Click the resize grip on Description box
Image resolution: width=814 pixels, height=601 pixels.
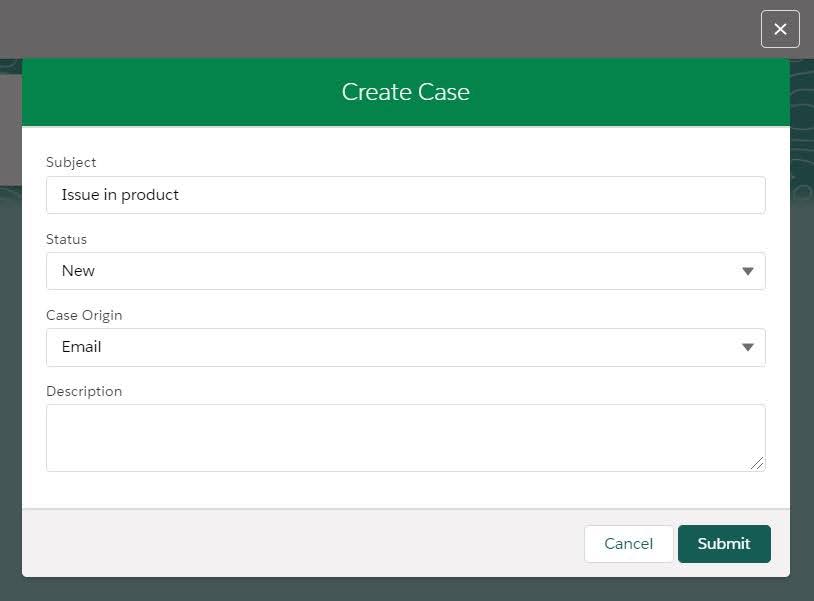[x=759, y=463]
